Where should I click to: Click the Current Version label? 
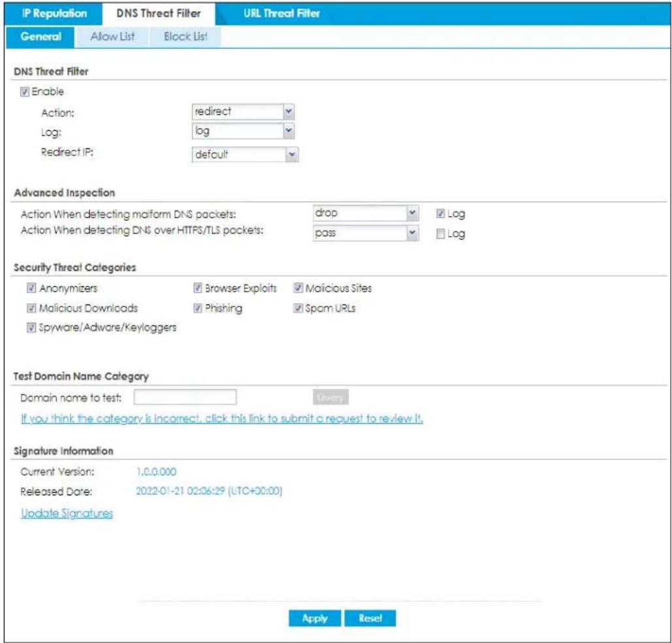tap(57, 472)
